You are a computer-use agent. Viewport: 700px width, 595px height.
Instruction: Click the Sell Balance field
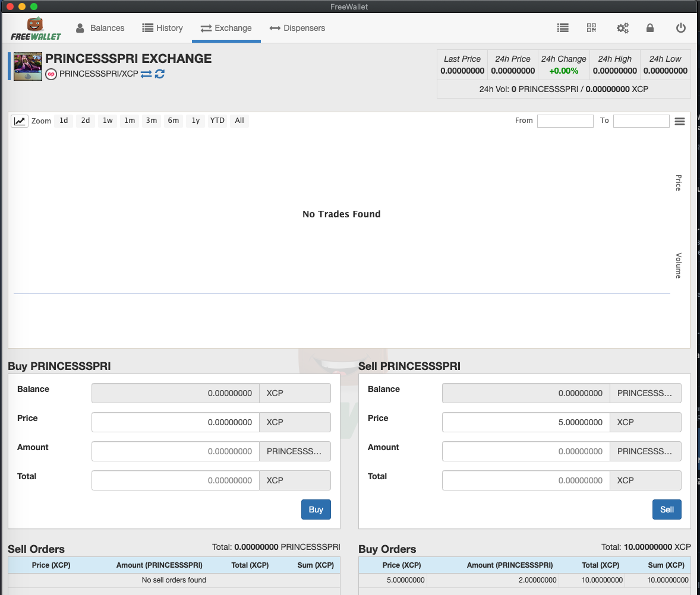point(526,393)
